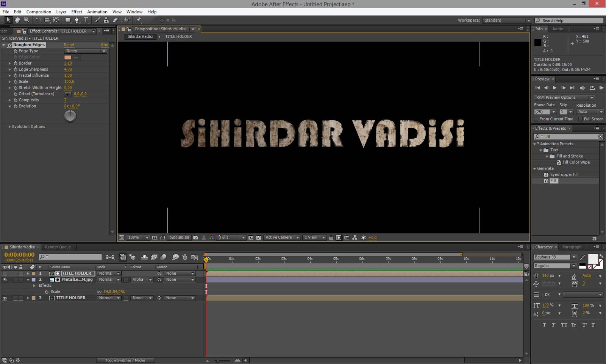This screenshot has width=606, height=364.
Task: Toggle Transparency Grid in viewer
Action: (259, 238)
